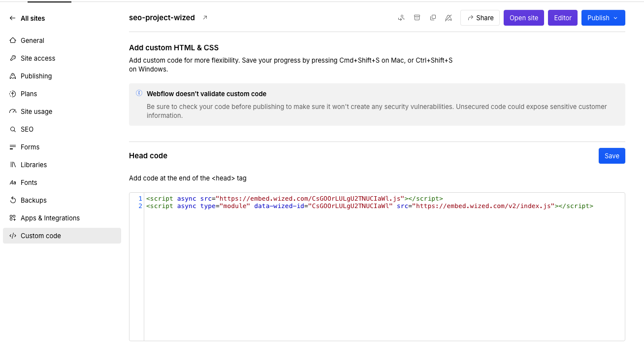The image size is (644, 354).
Task: Click the archive site icon in the header
Action: 417,18
